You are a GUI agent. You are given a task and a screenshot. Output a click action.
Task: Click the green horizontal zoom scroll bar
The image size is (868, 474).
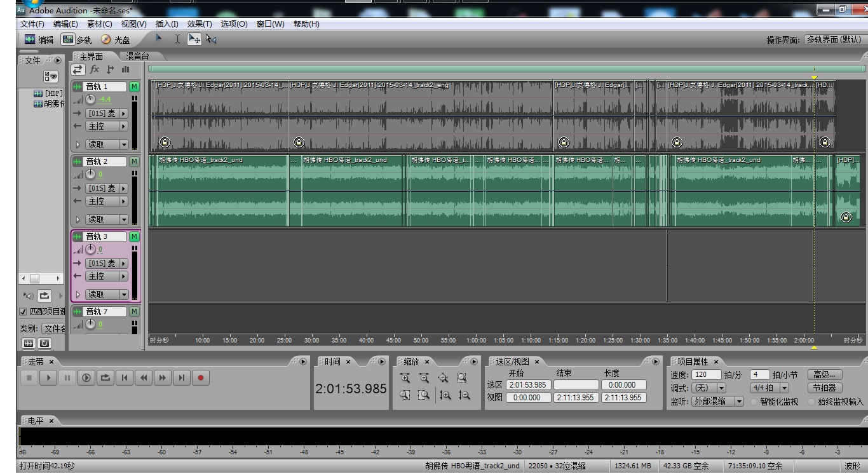[x=506, y=69]
